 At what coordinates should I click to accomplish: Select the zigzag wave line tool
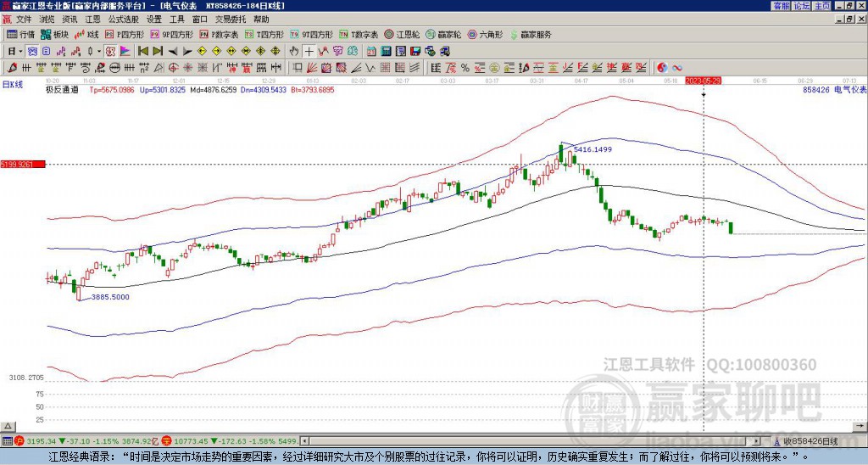[x=370, y=68]
